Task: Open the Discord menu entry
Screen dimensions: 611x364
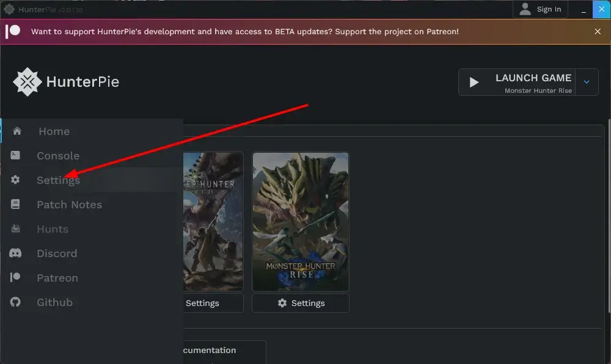Action: point(92,253)
